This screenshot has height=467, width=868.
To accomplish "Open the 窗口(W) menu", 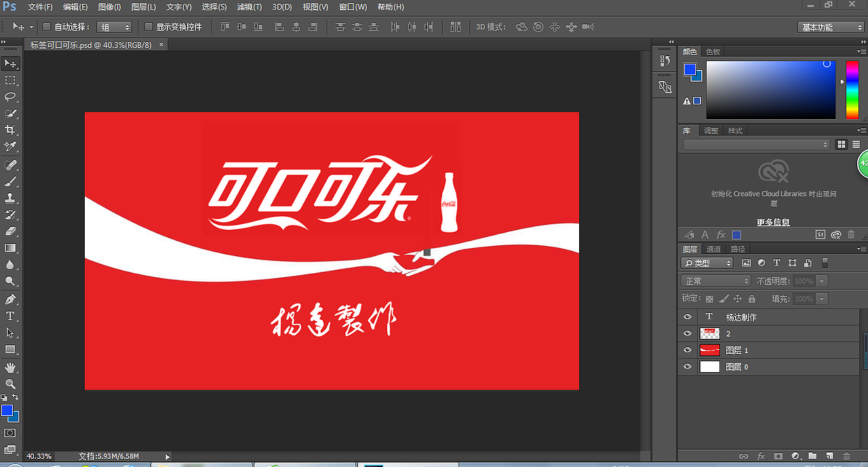I will pos(353,7).
